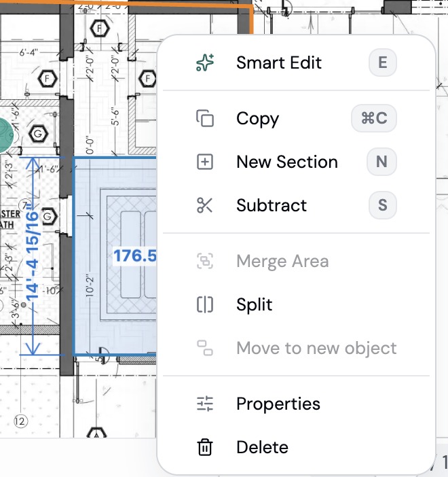Choose Split from the context menu
Viewport: 448px width, 477px height.
click(296, 304)
